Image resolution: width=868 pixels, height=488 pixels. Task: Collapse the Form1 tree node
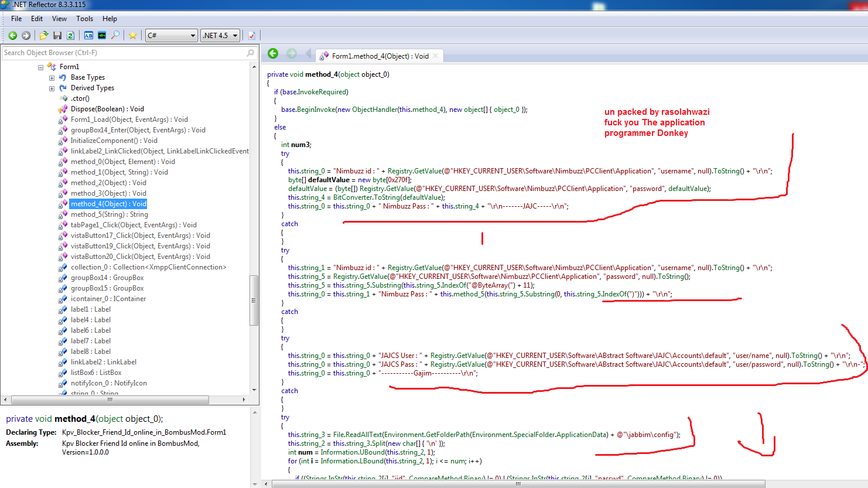click(41, 67)
